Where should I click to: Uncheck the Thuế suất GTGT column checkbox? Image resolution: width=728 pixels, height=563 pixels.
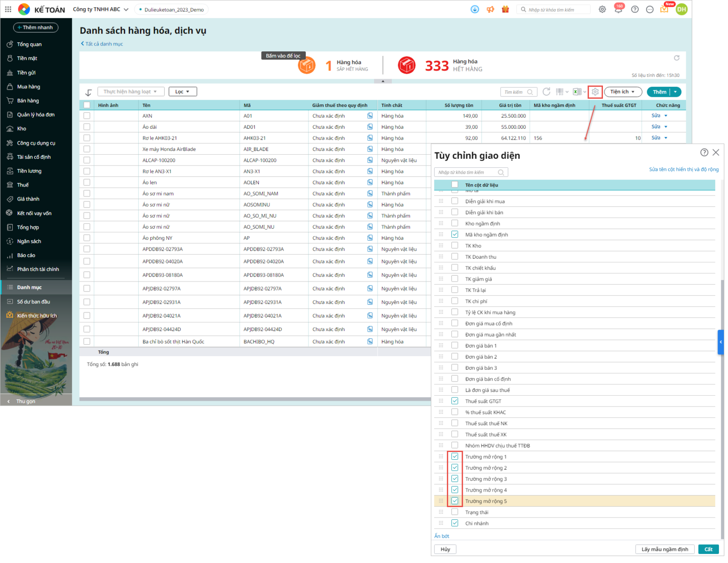point(455,401)
